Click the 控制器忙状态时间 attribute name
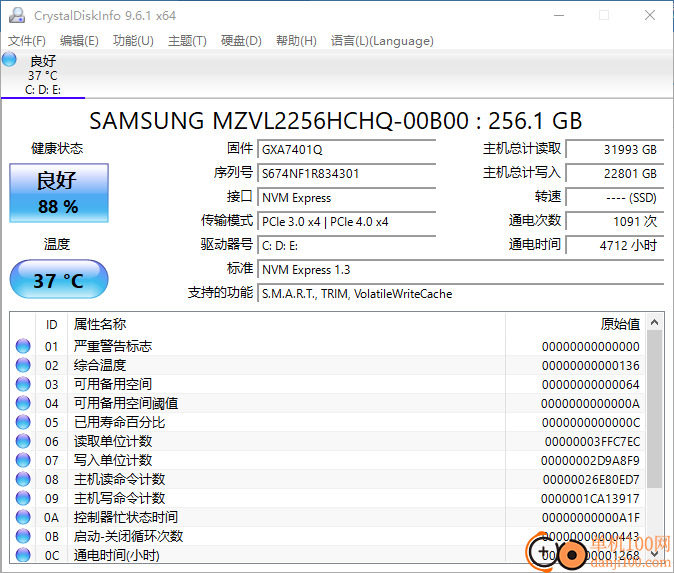The width and height of the screenshot is (674, 573). [126, 517]
